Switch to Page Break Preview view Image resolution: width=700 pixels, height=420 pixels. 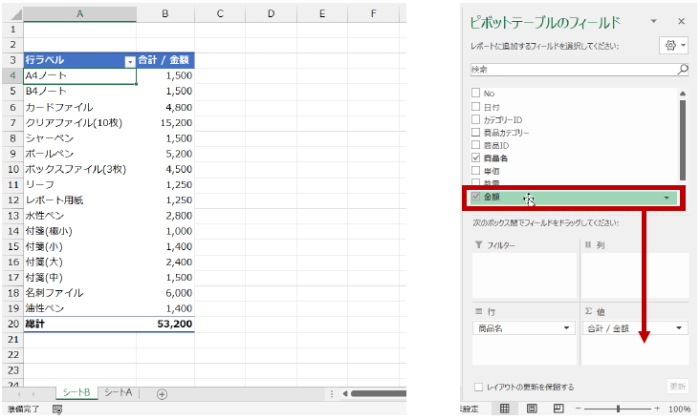point(557,408)
